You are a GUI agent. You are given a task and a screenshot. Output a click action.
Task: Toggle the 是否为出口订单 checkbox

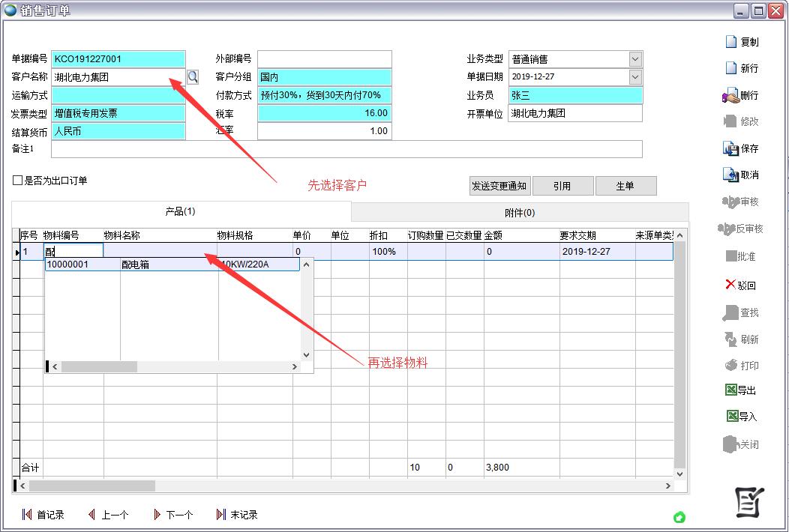[17, 181]
